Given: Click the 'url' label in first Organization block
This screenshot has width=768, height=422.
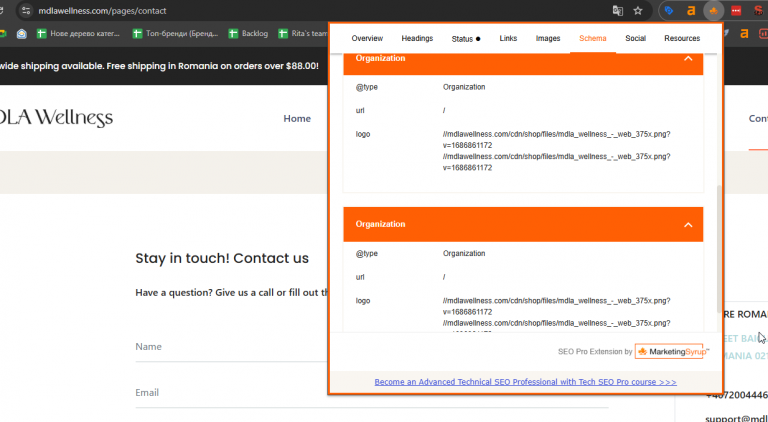Looking at the screenshot, I should pos(360,111).
